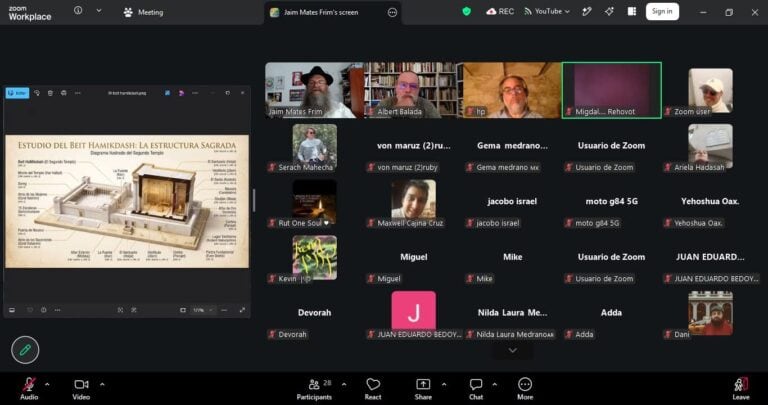The image size is (768, 405).
Task: Open the Chat panel
Action: pos(476,385)
